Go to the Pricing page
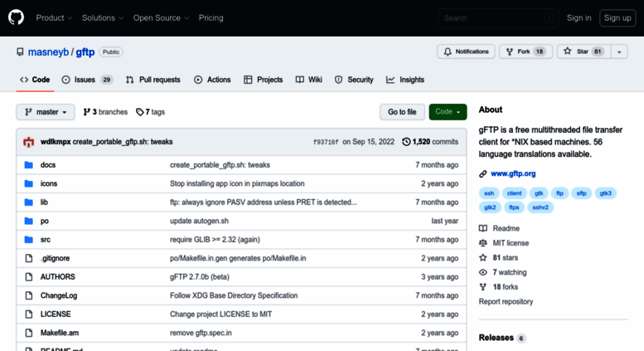 [x=211, y=17]
